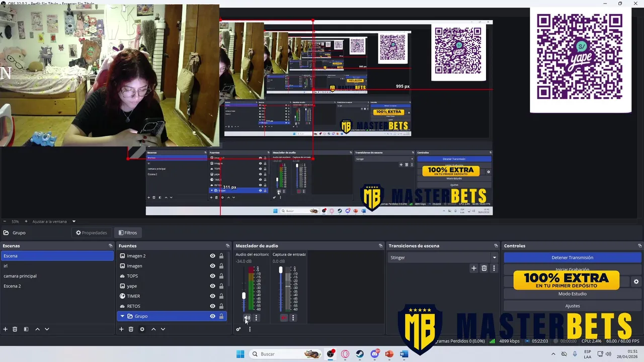Unmute Captura de entrada red speaker icon
This screenshot has height=362, width=644.
[284, 318]
